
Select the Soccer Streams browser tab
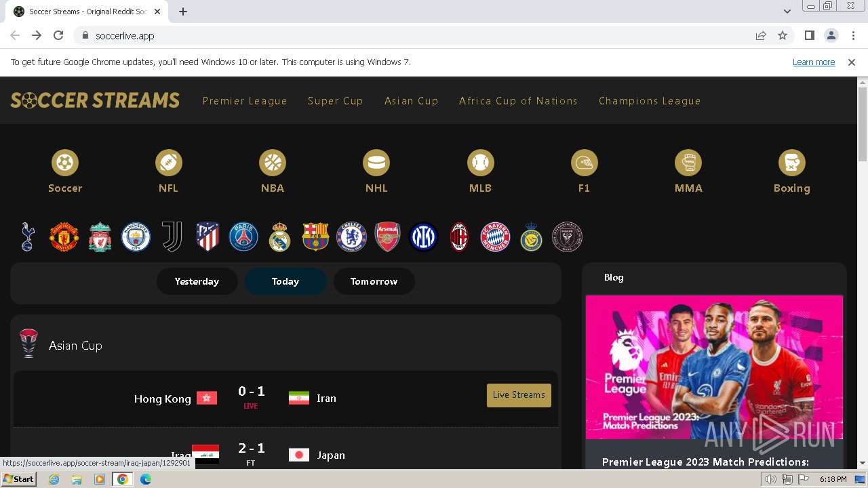88,12
